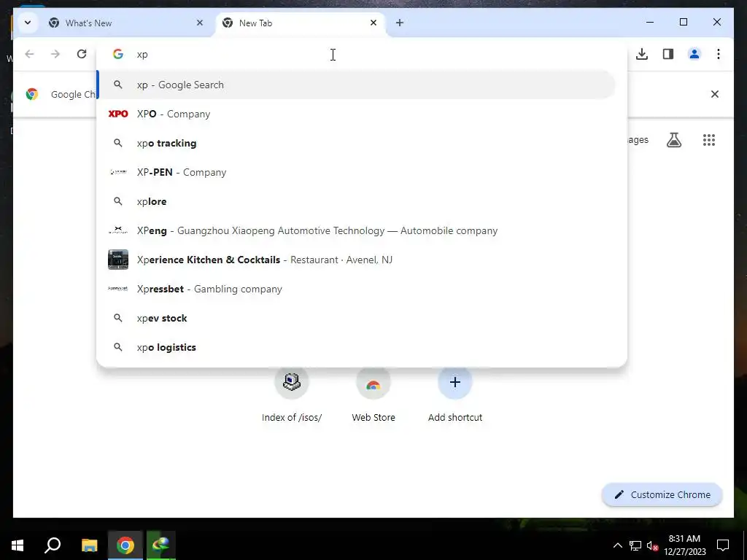Click the forward navigation arrow

coord(55,54)
